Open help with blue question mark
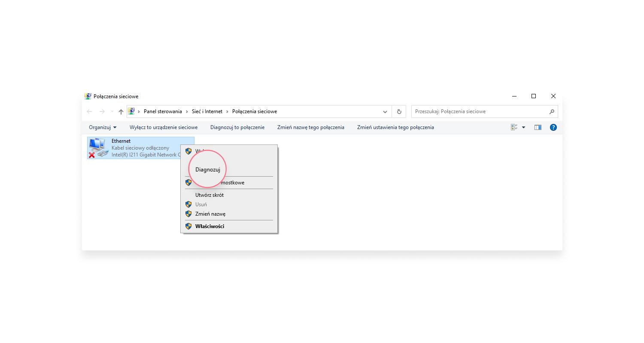This screenshot has width=644, height=343. (x=553, y=127)
